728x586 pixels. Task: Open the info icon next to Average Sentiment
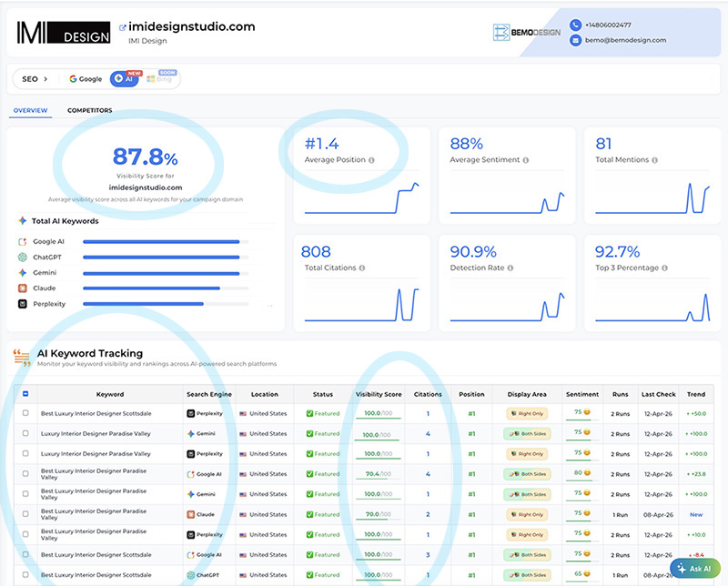pos(526,160)
